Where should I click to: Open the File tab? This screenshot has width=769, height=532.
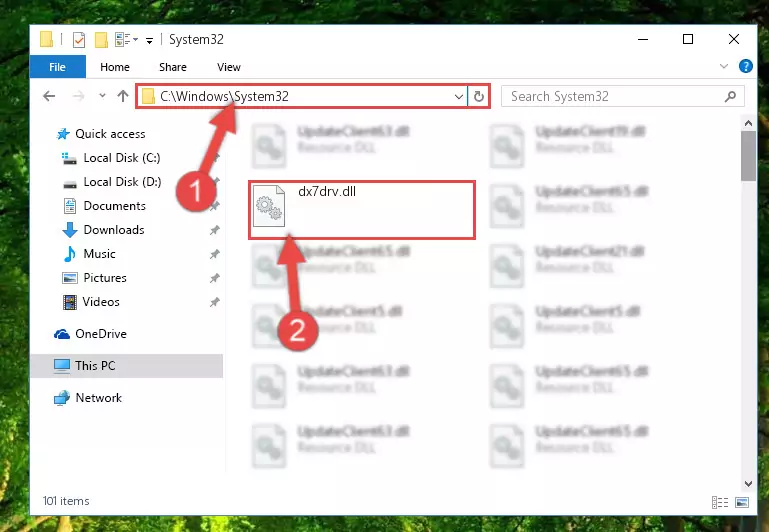pyautogui.click(x=57, y=67)
